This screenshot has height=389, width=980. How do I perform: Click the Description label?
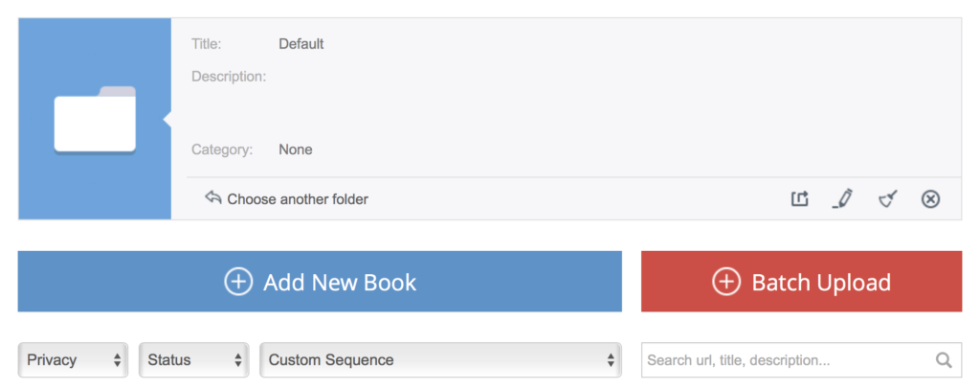[x=229, y=77]
